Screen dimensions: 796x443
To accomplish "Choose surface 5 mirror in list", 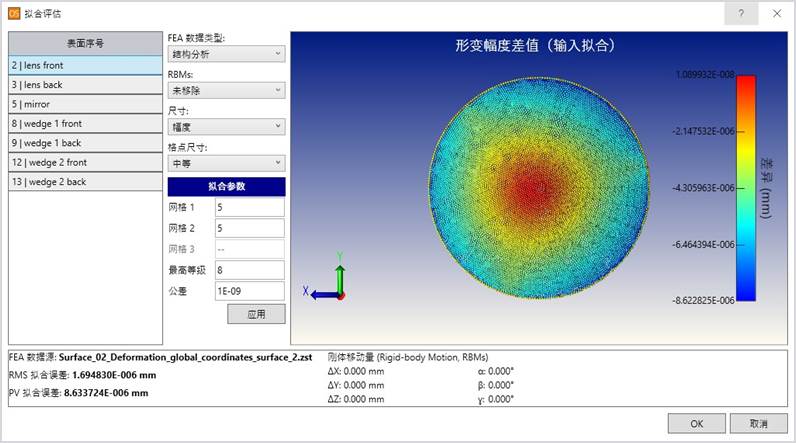I will pos(85,104).
